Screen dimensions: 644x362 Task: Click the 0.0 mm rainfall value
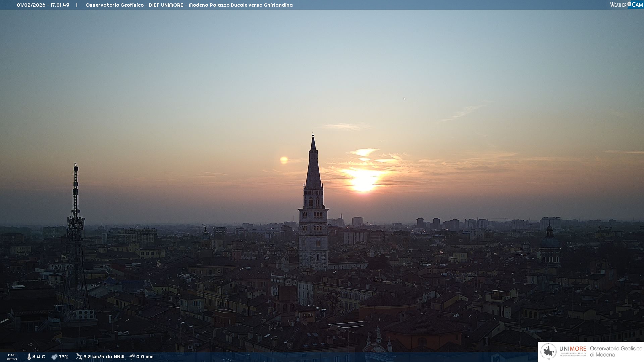coord(145,357)
